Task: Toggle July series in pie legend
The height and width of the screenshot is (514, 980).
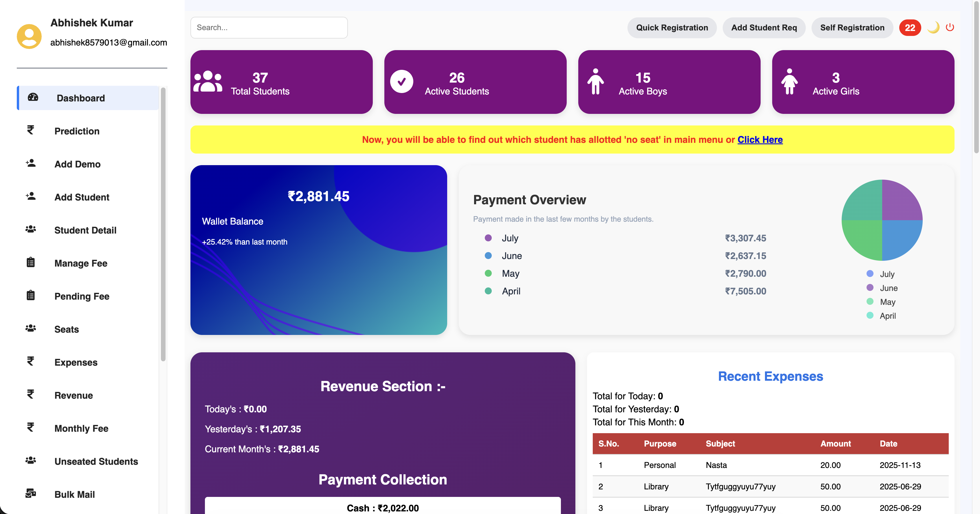Action: tap(887, 274)
